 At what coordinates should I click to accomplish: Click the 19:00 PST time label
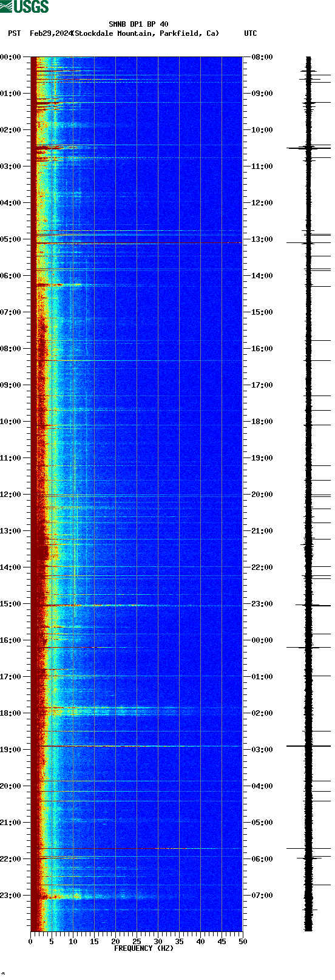click(x=10, y=750)
